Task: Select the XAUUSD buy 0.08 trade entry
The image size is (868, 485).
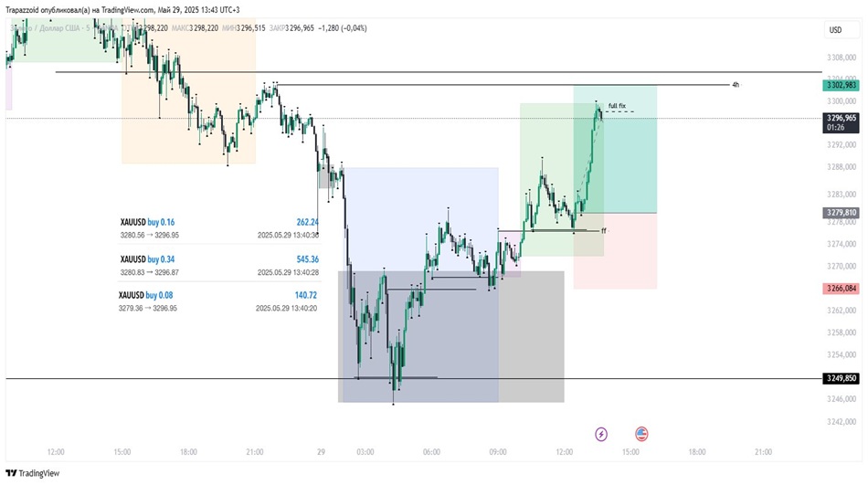Action: coord(217,301)
